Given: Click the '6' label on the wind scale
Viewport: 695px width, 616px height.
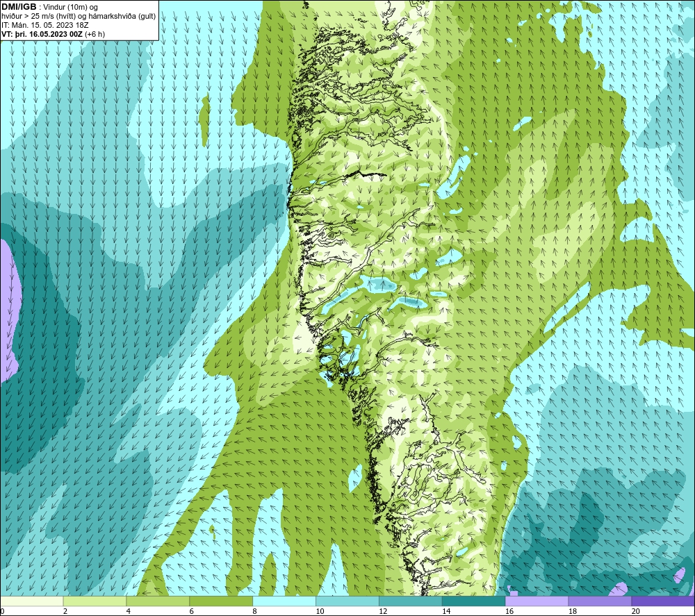Looking at the screenshot, I should tap(192, 611).
